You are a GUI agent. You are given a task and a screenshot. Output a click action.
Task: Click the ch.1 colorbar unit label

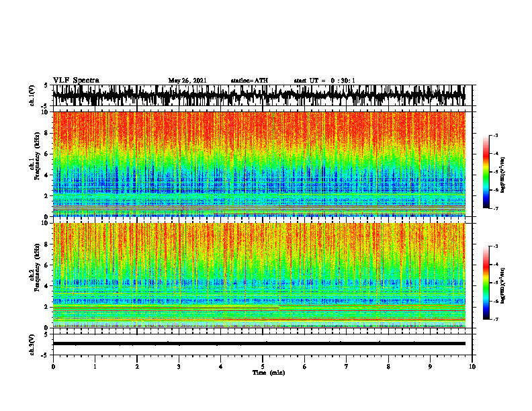[503, 175]
